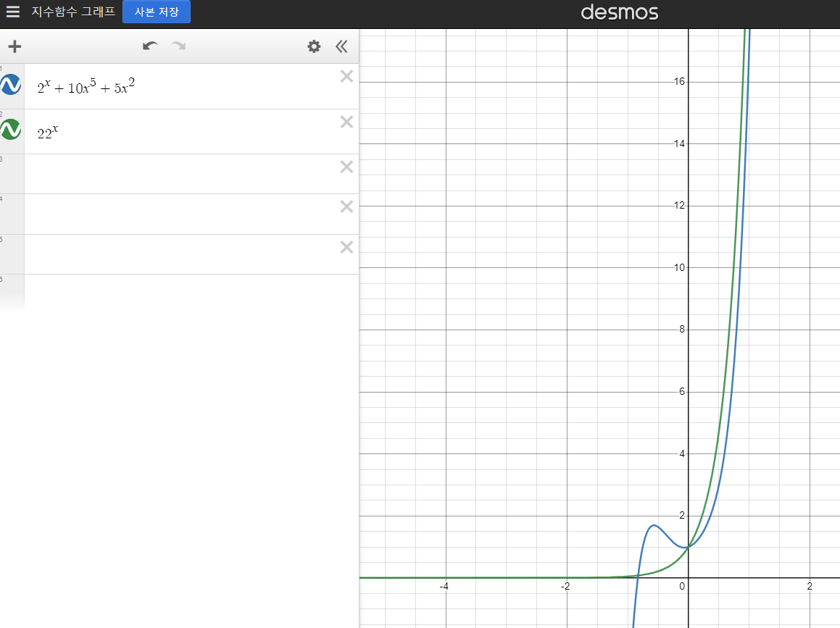This screenshot has width=840, height=628.
Task: Click the desmos logo
Action: pyautogui.click(x=619, y=12)
